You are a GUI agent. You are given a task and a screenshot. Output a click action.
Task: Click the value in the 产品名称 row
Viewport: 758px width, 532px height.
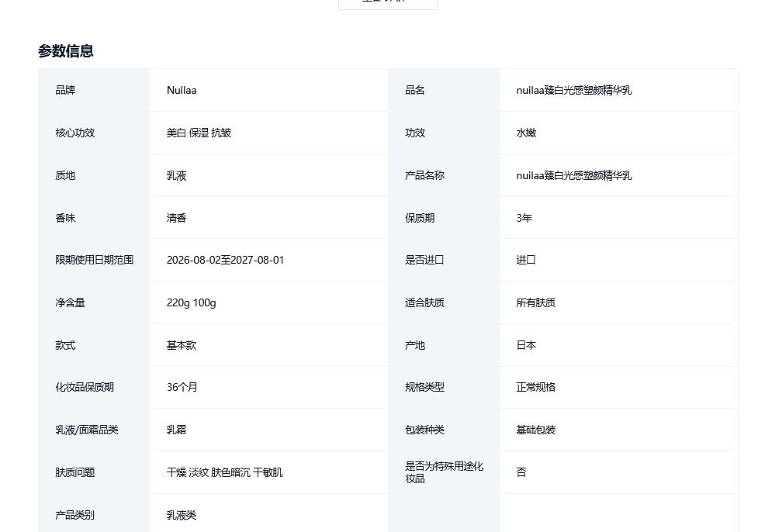[573, 175]
